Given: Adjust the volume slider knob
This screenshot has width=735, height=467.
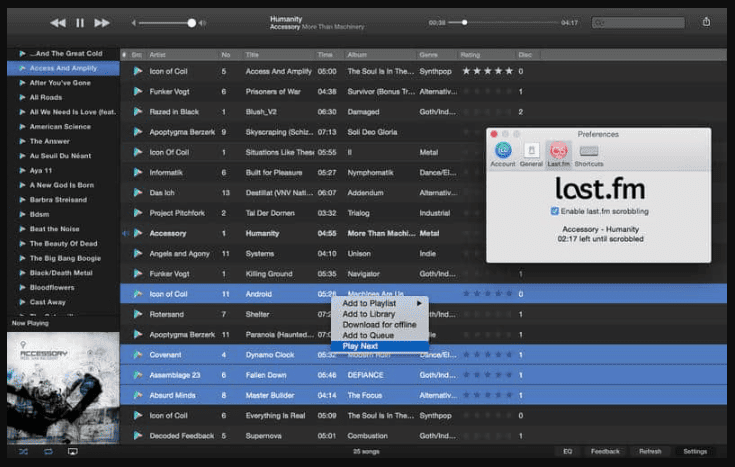Looking at the screenshot, I should point(191,23).
